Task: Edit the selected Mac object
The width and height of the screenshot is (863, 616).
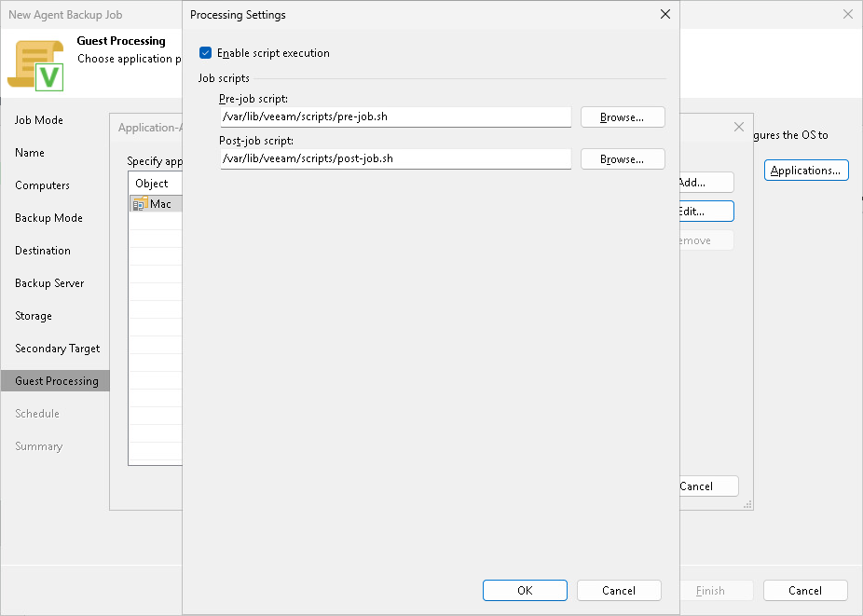Action: pyautogui.click(x=704, y=211)
